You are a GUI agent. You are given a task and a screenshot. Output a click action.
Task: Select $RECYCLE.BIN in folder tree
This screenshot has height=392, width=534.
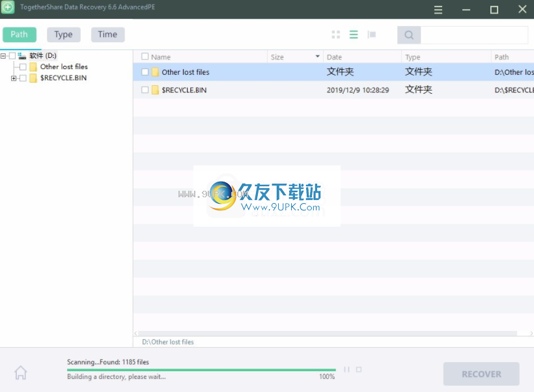(x=63, y=78)
